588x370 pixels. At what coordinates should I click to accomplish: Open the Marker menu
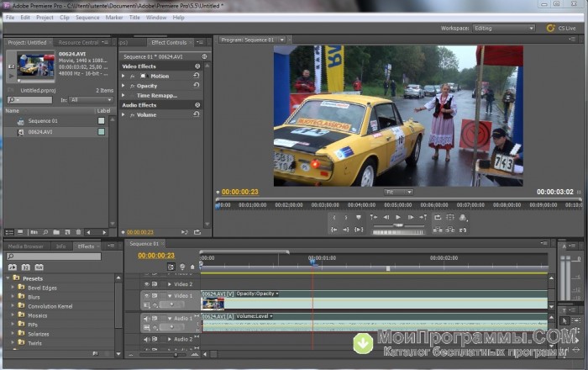[114, 18]
